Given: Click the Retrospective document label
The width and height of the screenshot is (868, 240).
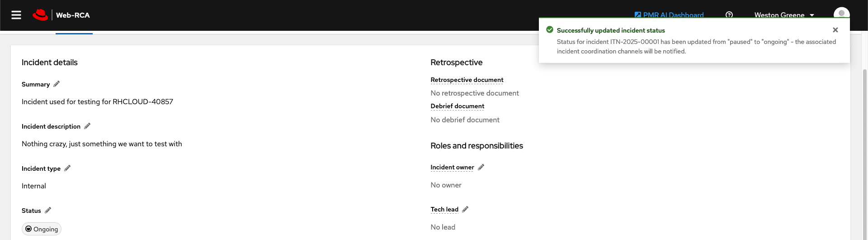Looking at the screenshot, I should [x=467, y=80].
